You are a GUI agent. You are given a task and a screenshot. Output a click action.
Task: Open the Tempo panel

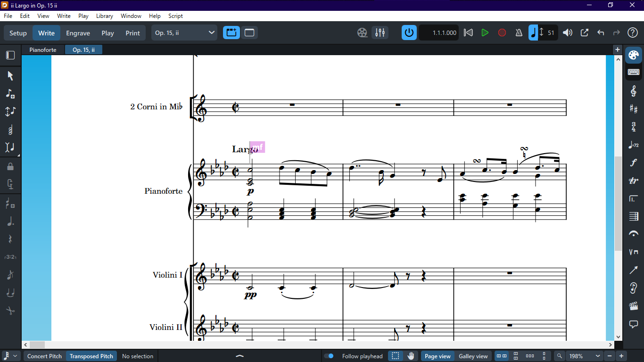pos(634,145)
